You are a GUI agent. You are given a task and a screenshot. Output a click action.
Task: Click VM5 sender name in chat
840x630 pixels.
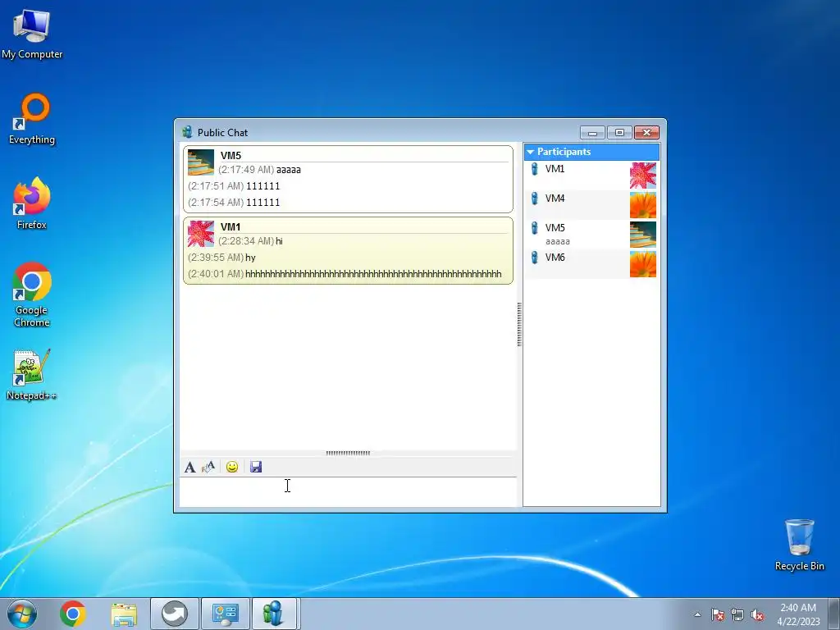[231, 155]
